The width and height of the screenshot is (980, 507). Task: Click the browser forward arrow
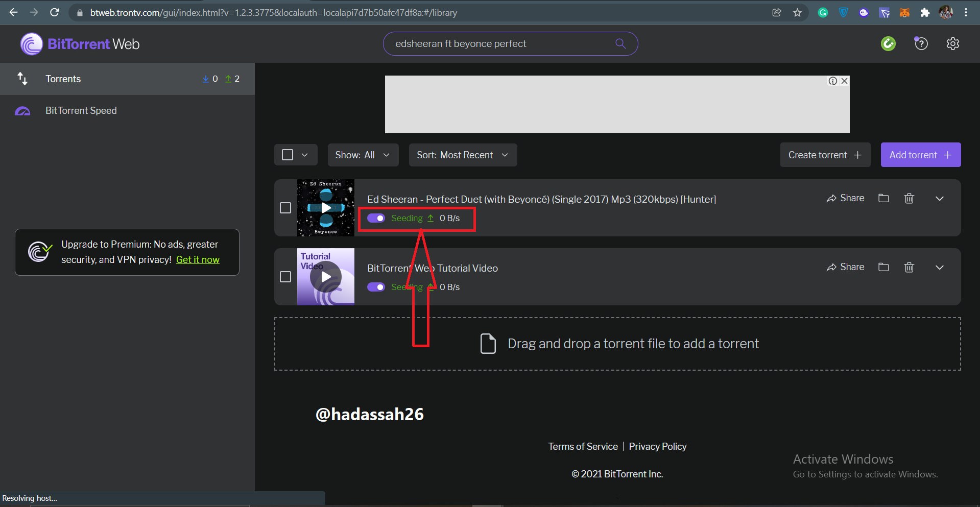34,12
